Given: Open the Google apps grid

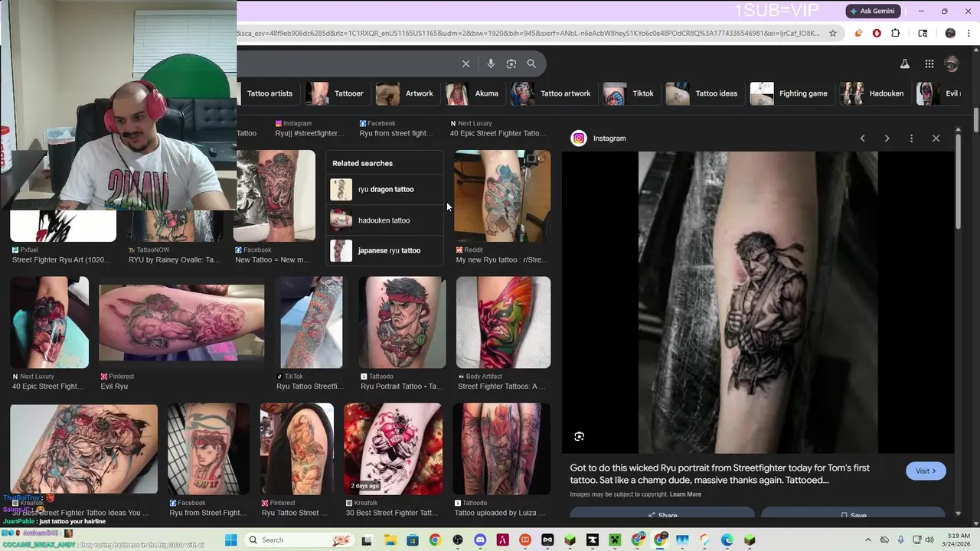Looking at the screenshot, I should pos(929,64).
